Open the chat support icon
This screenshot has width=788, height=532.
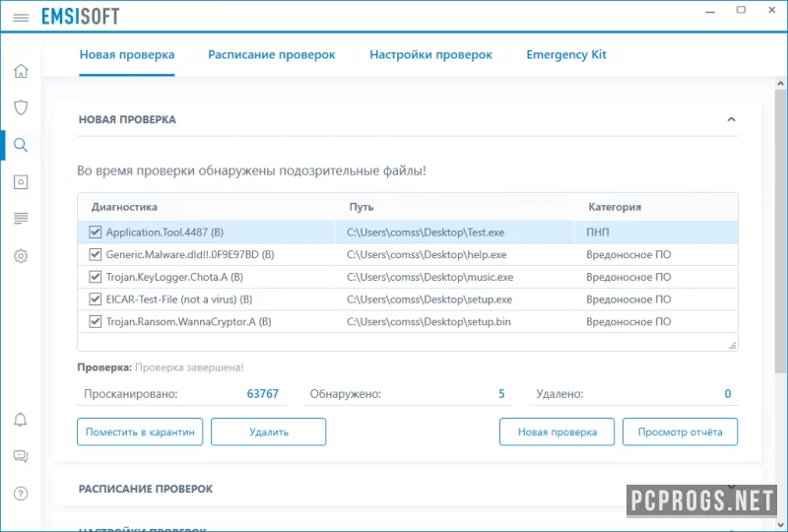(x=21, y=456)
